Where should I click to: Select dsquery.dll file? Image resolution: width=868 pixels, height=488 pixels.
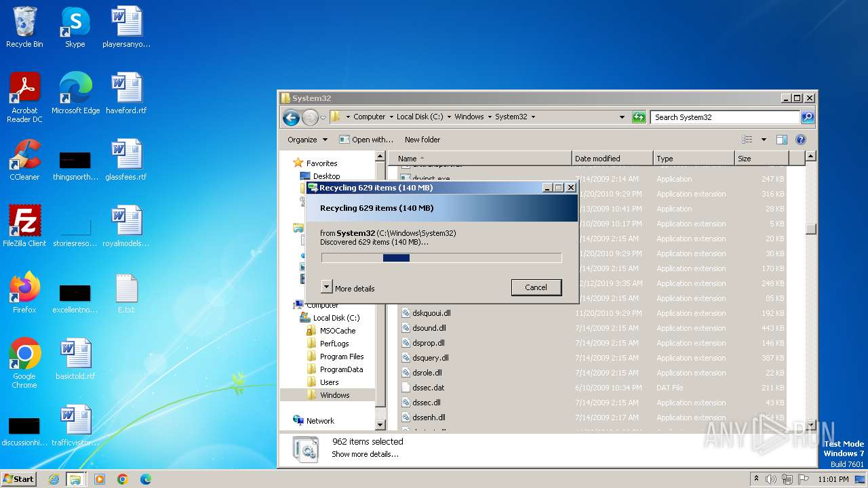(x=430, y=358)
